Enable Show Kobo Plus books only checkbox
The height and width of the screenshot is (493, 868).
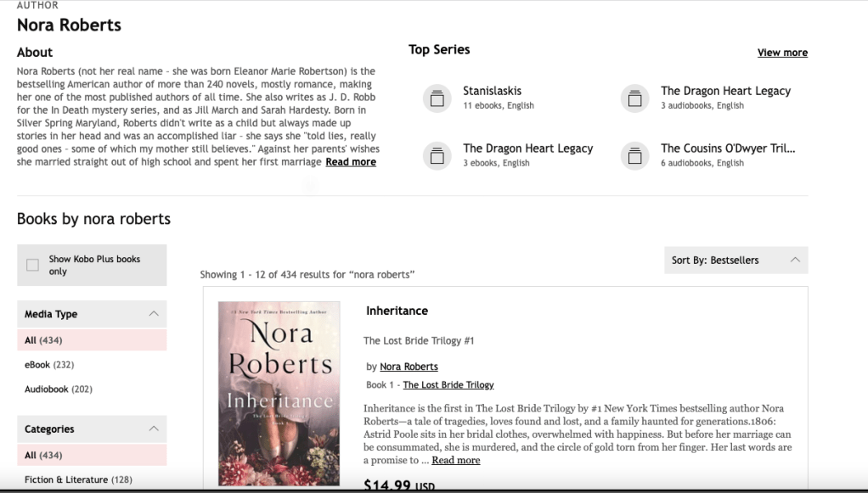click(x=33, y=266)
